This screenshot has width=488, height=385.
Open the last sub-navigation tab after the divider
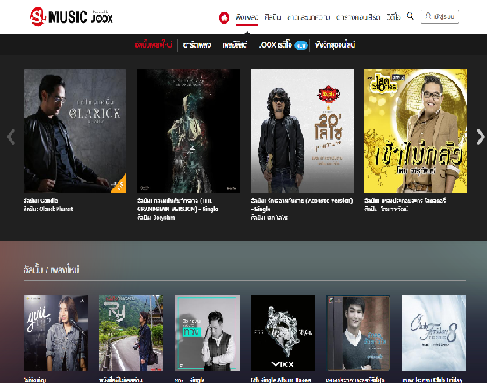(x=335, y=45)
